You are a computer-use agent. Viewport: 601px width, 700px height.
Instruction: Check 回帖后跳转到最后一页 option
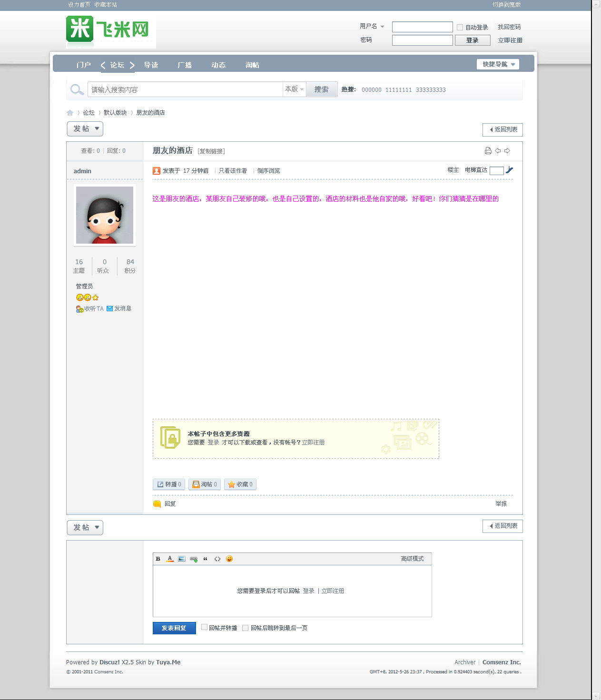(x=245, y=628)
